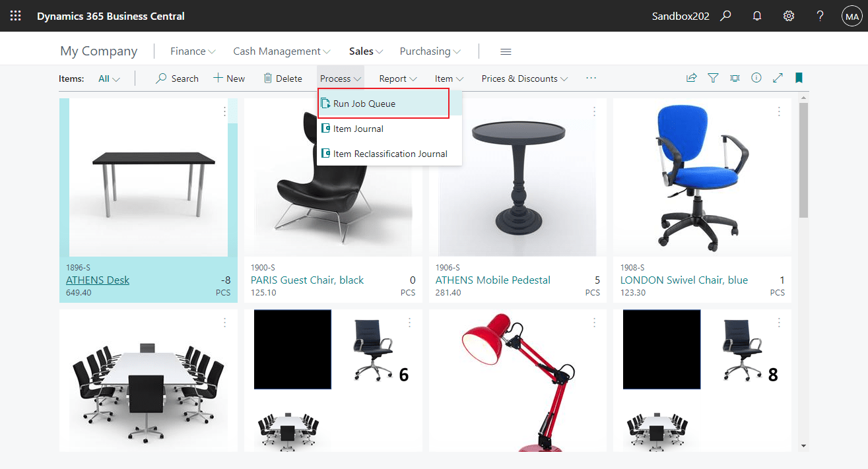This screenshot has width=868, height=469.
Task: Create a new item with New button
Action: coord(228,78)
